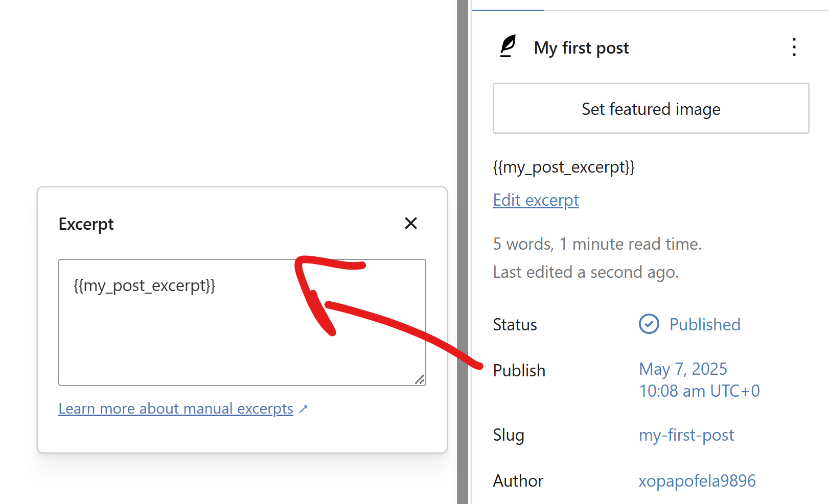This screenshot has height=504, width=829.
Task: Click the Excerpt popup heading
Action: point(86,224)
